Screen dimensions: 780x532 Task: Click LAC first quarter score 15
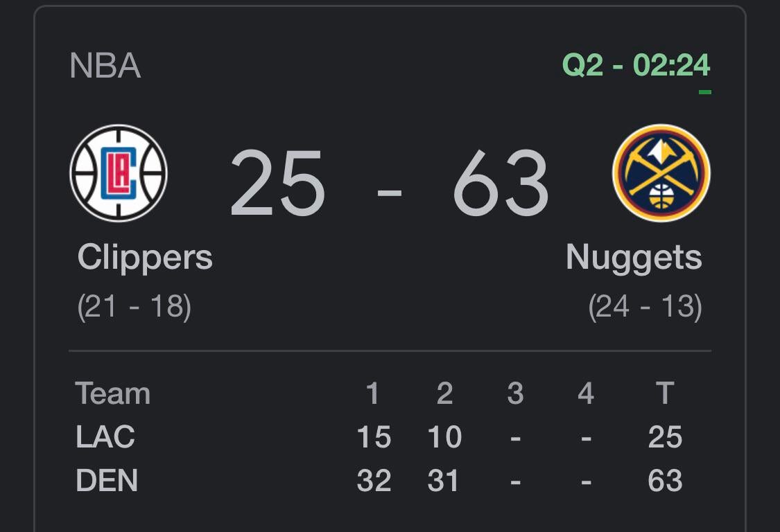(x=374, y=437)
